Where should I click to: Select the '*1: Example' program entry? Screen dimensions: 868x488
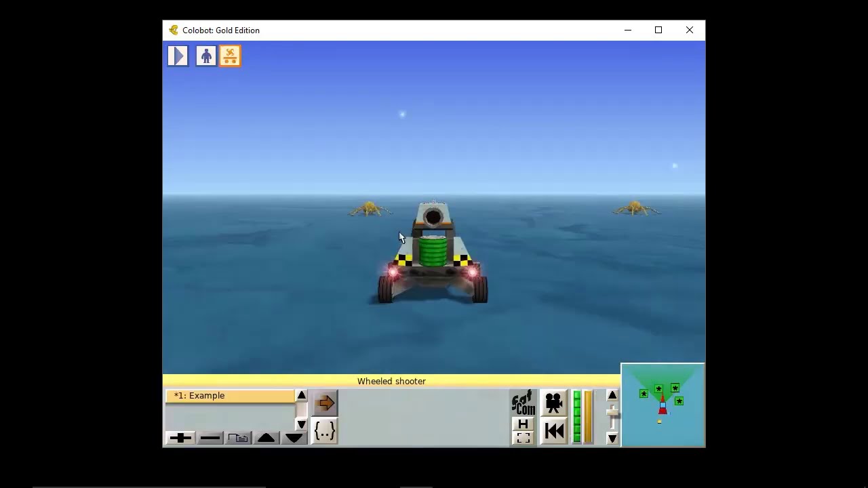pos(231,396)
